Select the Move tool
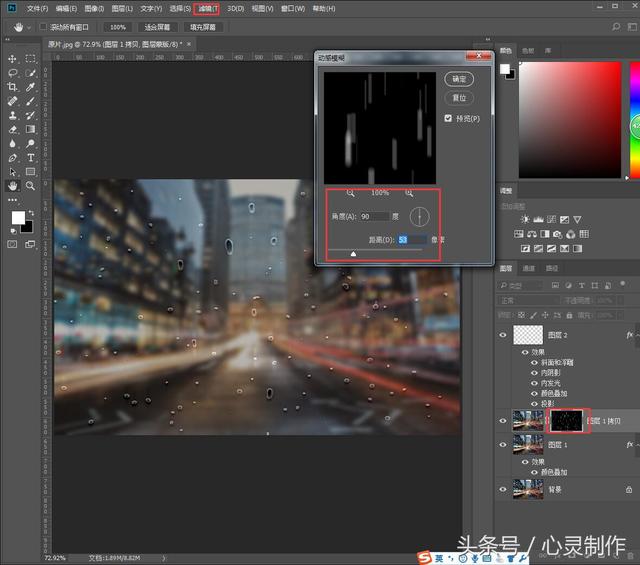Screen dimensions: 640x565 [x=13, y=59]
